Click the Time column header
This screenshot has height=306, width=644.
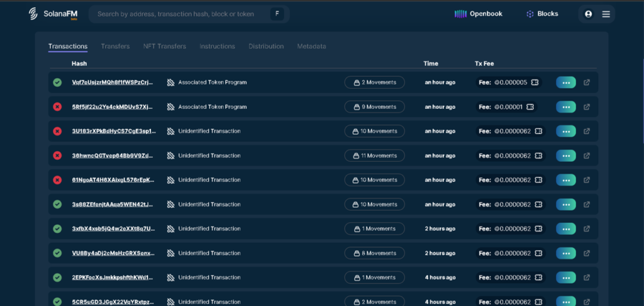pyautogui.click(x=431, y=64)
